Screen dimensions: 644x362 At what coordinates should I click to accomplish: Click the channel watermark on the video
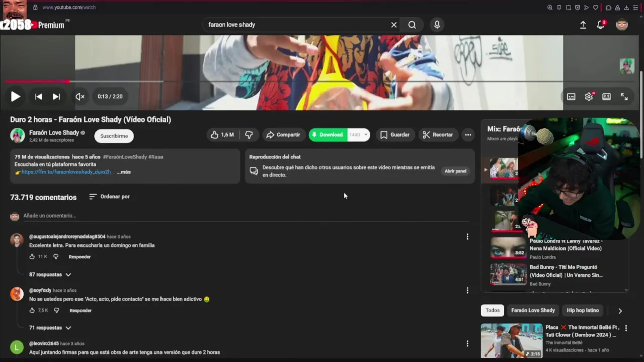click(627, 66)
